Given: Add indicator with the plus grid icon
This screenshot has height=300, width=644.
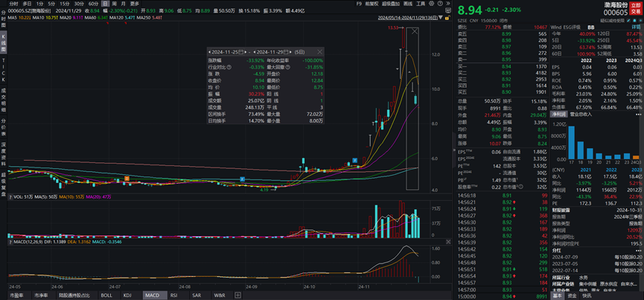Looking at the screenshot, I should tap(237, 295).
